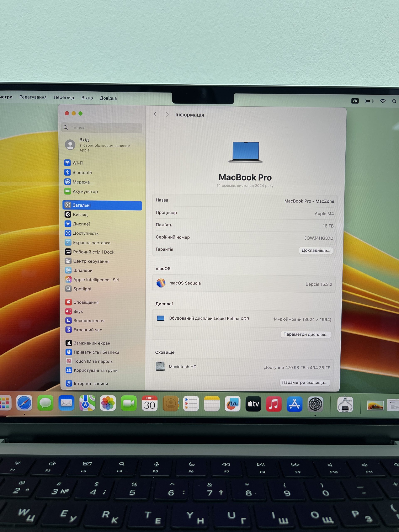Launch Safari from the Dock
Viewport: 399px width, 532px height.
(x=24, y=403)
